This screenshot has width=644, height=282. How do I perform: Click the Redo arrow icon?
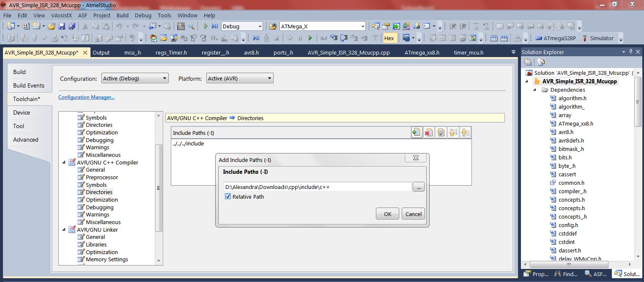coord(136,26)
